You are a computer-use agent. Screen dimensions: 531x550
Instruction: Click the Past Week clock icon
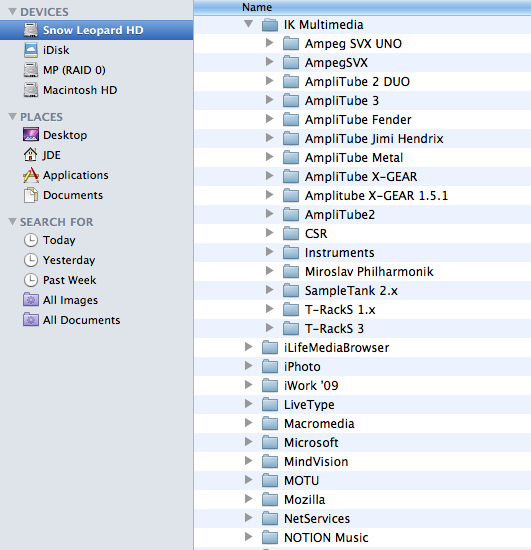click(31, 280)
